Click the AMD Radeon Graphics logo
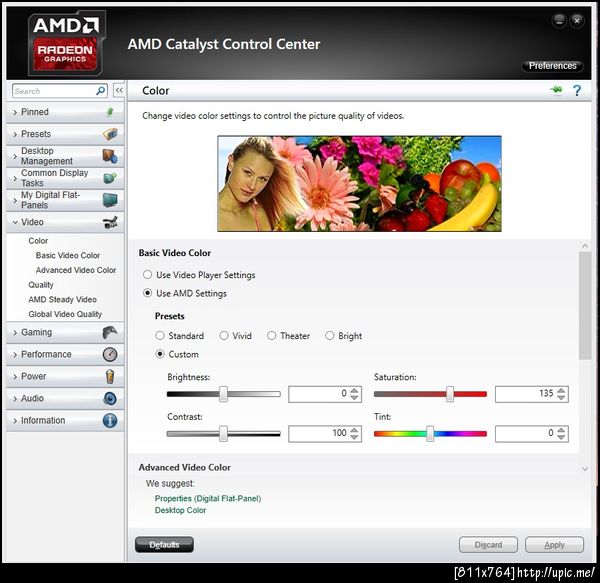The image size is (600, 583). click(x=65, y=42)
